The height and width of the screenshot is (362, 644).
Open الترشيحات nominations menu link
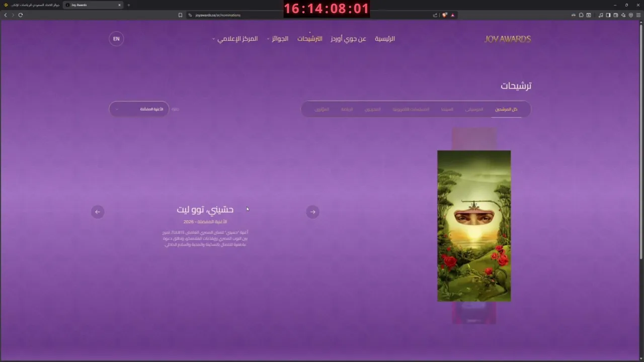click(x=309, y=39)
